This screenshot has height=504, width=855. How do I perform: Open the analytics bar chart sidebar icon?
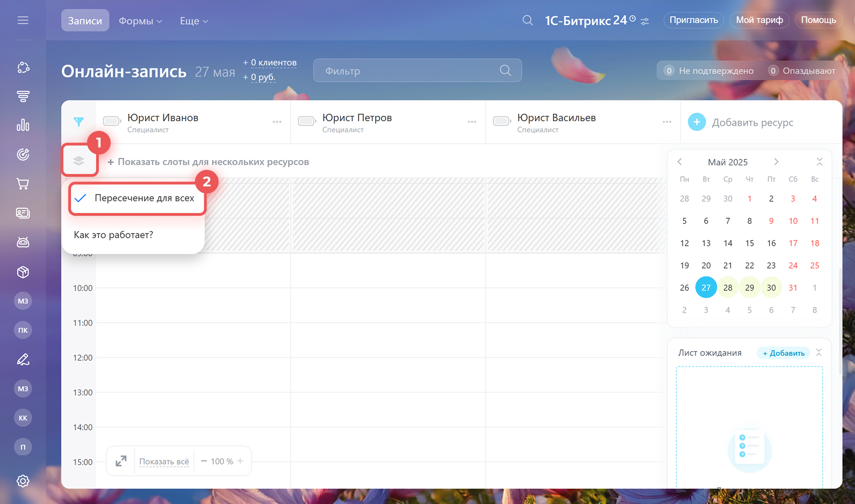click(x=23, y=125)
